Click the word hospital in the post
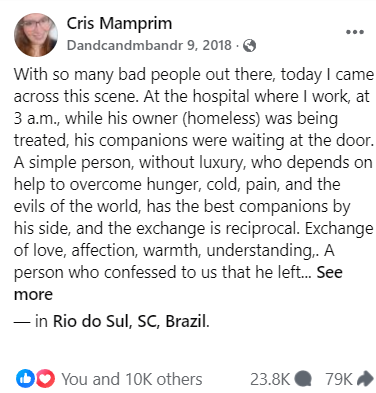Screen dimensions: 376x393 pos(221,96)
